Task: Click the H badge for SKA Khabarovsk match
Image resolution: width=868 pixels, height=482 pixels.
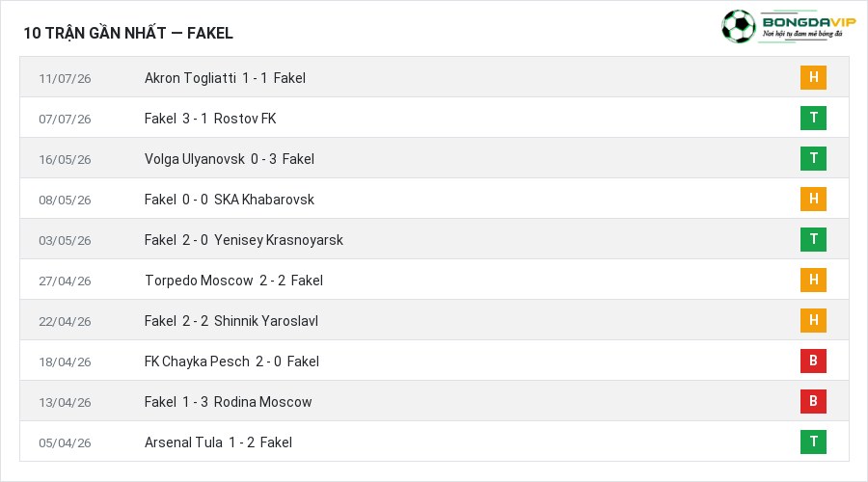Action: pos(813,199)
